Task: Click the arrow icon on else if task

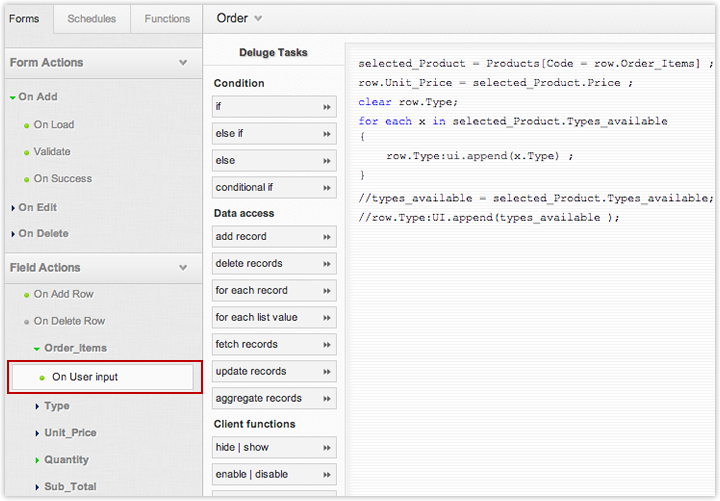Action: [x=326, y=133]
